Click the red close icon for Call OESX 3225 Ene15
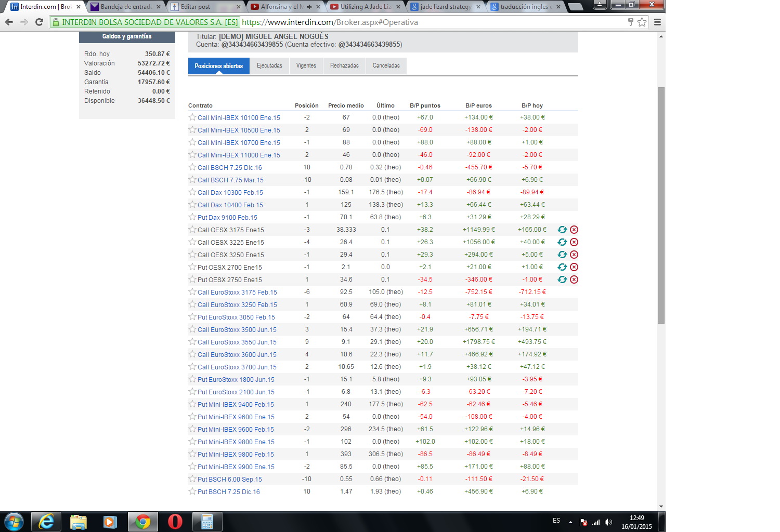This screenshot has height=532, width=780. click(574, 242)
